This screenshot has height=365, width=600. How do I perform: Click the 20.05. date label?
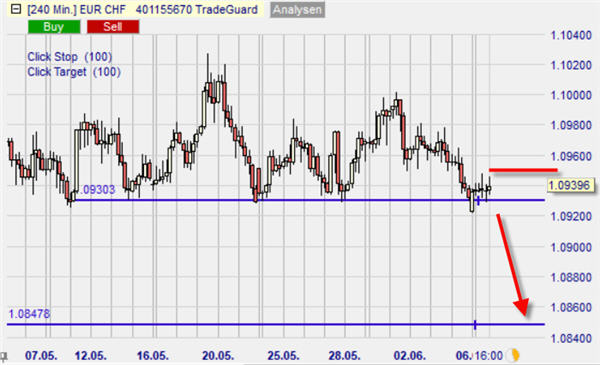pos(218,355)
